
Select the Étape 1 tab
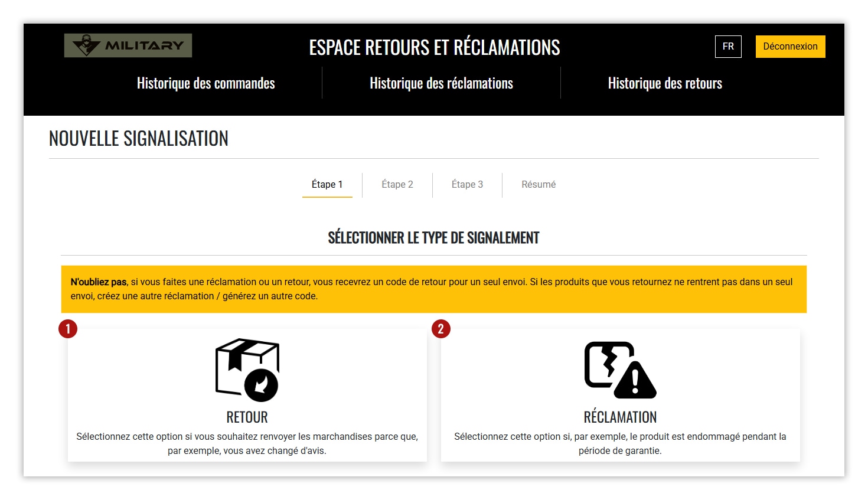click(327, 184)
